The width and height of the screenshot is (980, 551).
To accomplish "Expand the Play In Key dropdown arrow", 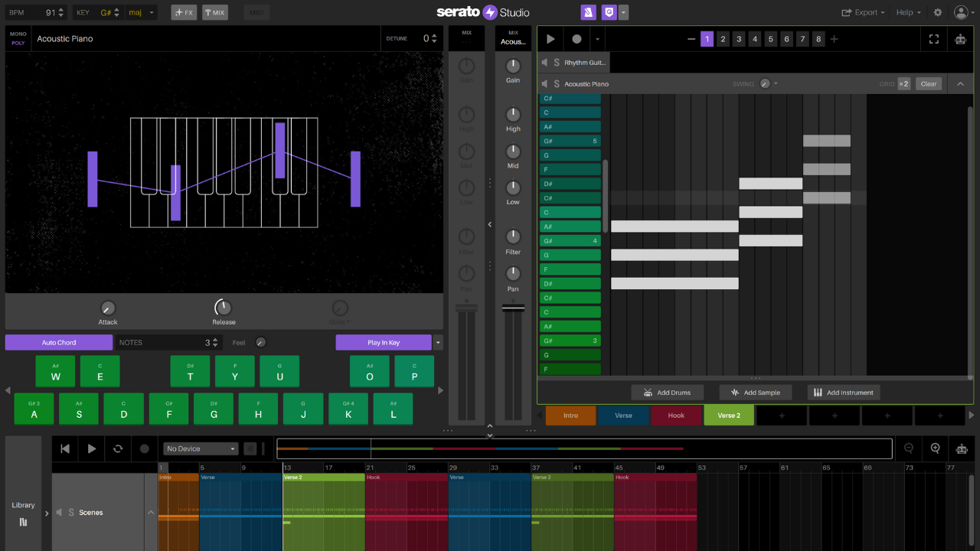I will click(438, 343).
